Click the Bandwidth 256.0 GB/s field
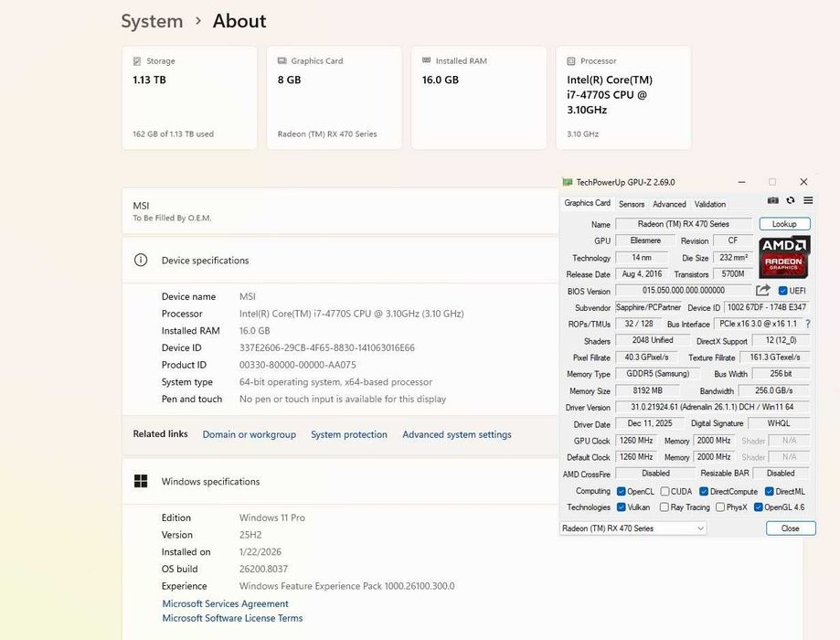This screenshot has width=840, height=640. pyautogui.click(x=774, y=390)
